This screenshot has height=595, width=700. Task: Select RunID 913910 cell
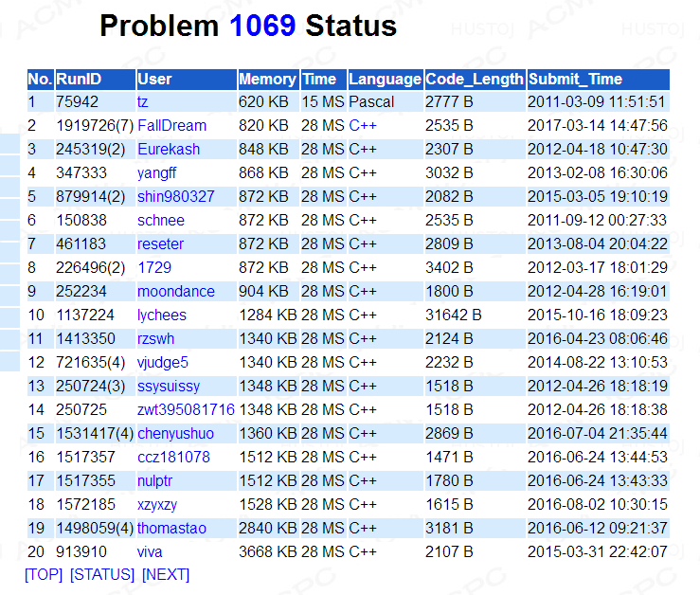95,551
